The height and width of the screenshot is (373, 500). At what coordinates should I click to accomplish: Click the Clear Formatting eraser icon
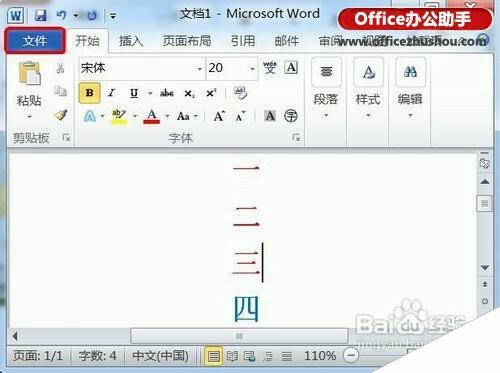tap(240, 93)
